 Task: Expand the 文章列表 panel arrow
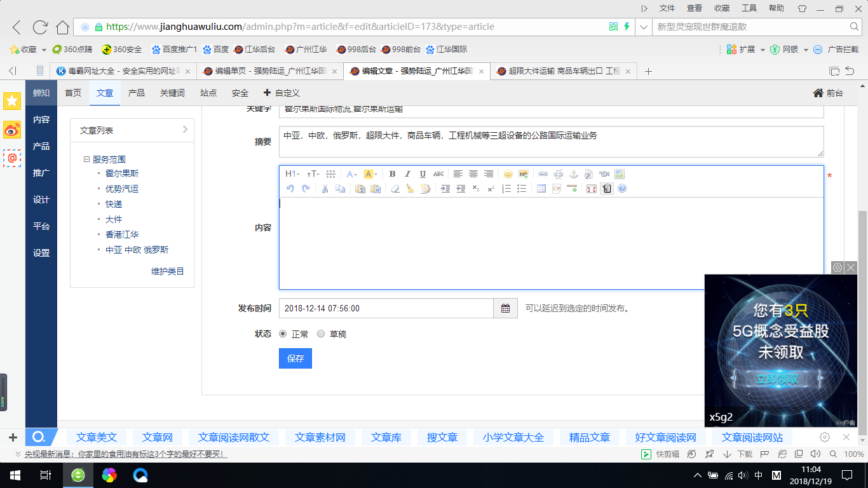point(185,130)
